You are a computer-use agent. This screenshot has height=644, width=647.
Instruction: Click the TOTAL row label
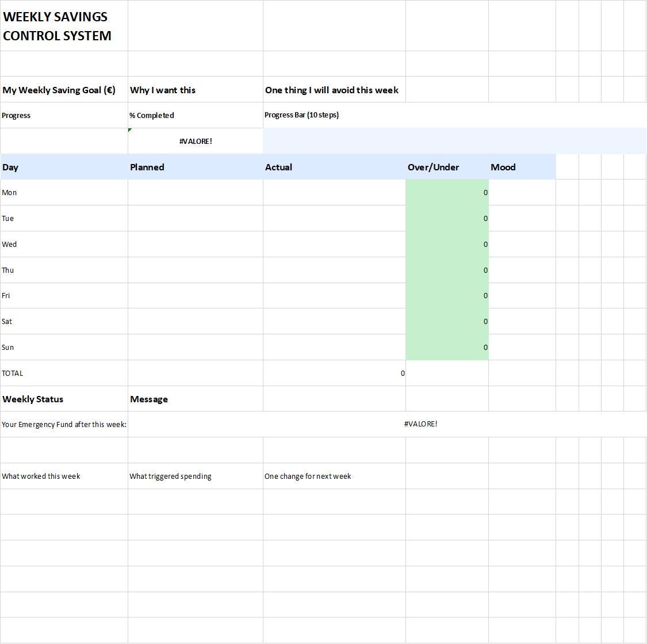(64, 373)
